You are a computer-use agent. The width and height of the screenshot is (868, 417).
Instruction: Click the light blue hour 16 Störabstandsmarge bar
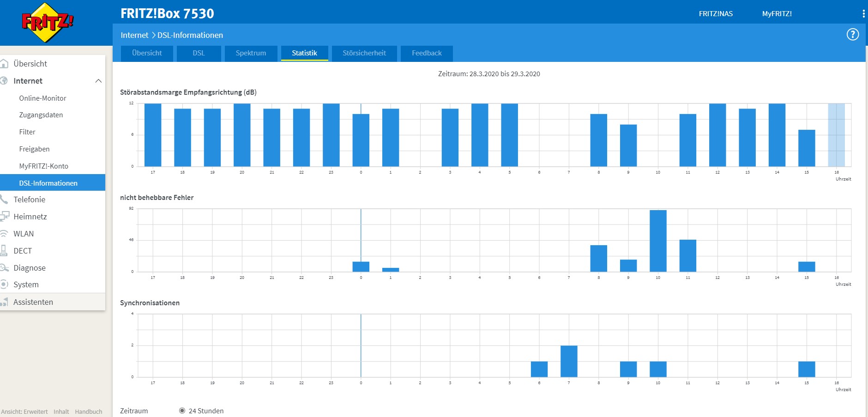click(x=836, y=135)
